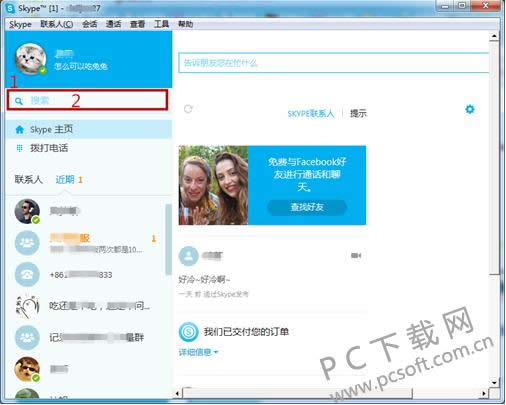506x405 pixels.
Task: Open the 联系人(C) menu
Action: coord(57,24)
